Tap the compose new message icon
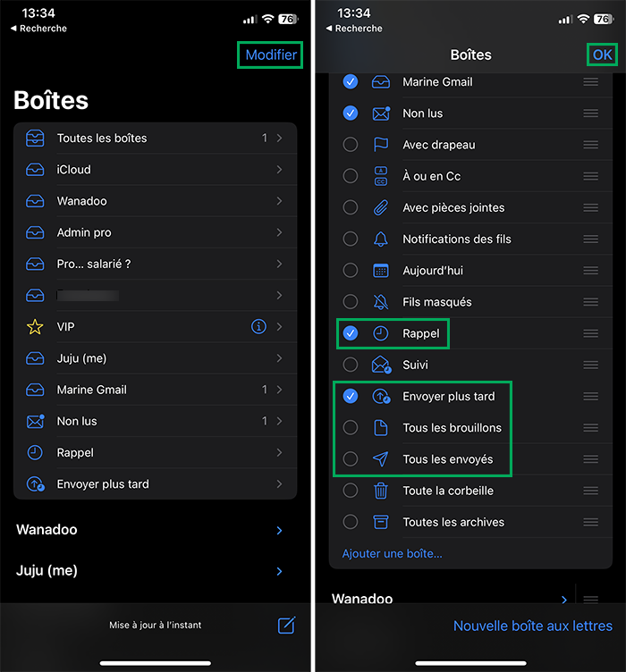The height and width of the screenshot is (672, 626). pyautogui.click(x=286, y=625)
